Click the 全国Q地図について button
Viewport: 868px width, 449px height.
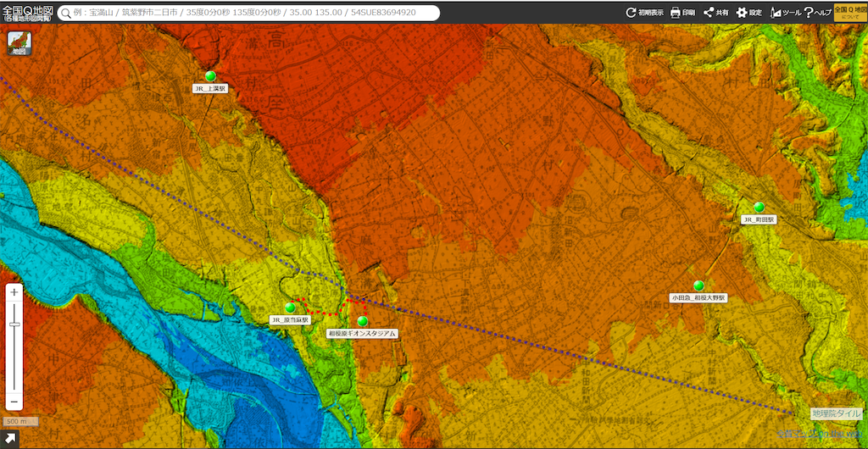[849, 12]
